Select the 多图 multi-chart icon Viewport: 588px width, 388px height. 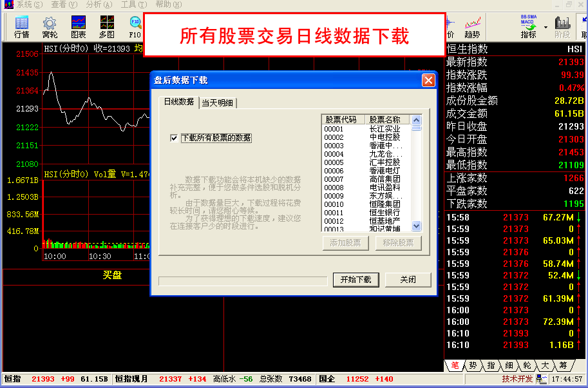107,26
